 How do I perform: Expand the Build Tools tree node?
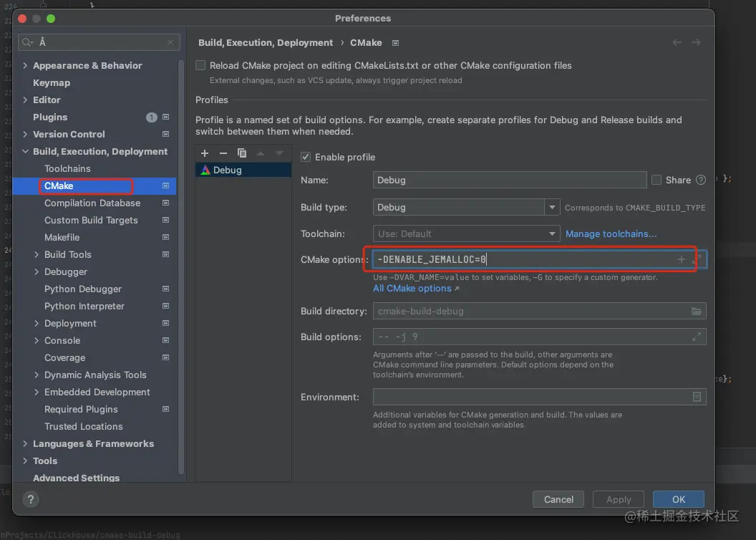tap(37, 254)
